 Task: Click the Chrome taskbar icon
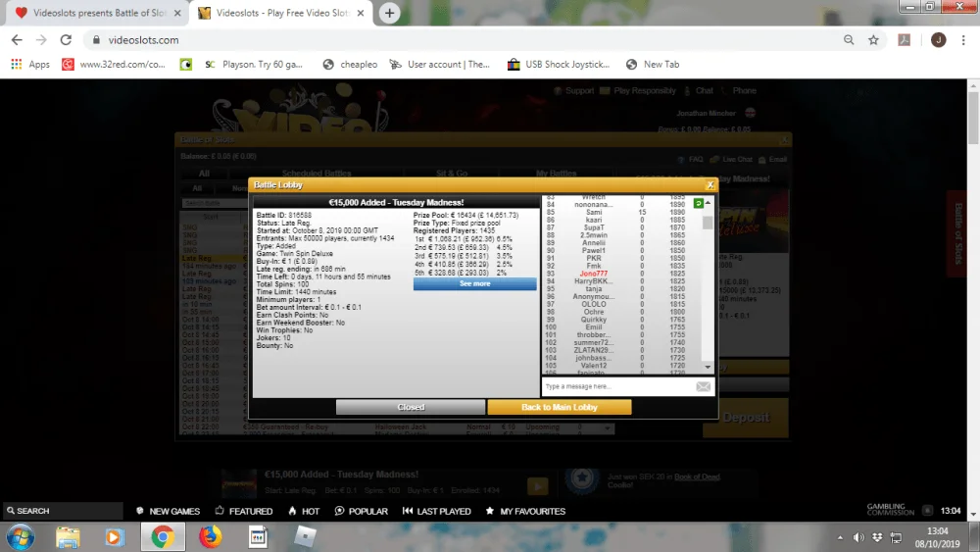[163, 537]
